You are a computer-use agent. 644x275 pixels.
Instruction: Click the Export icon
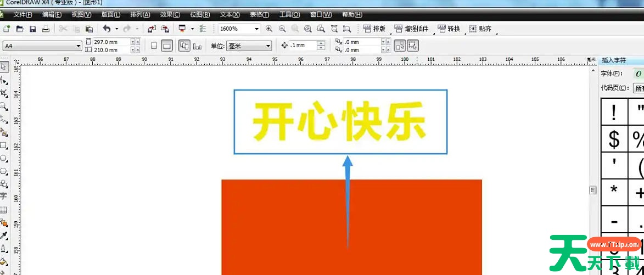click(165, 29)
